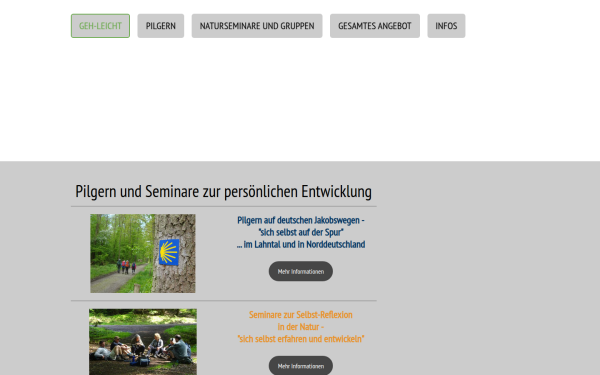Go to GESAMTES ANGEBOT page
The image size is (600, 375).
coord(375,26)
